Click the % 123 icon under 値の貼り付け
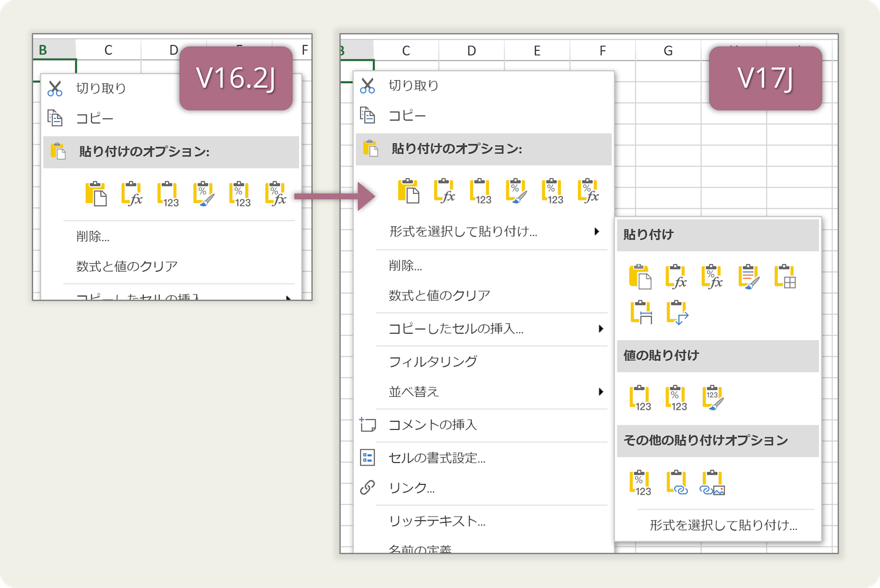 tap(676, 398)
